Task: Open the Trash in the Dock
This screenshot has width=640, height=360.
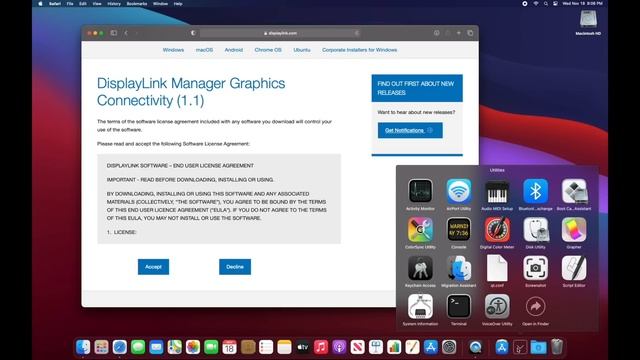Action: tap(557, 347)
